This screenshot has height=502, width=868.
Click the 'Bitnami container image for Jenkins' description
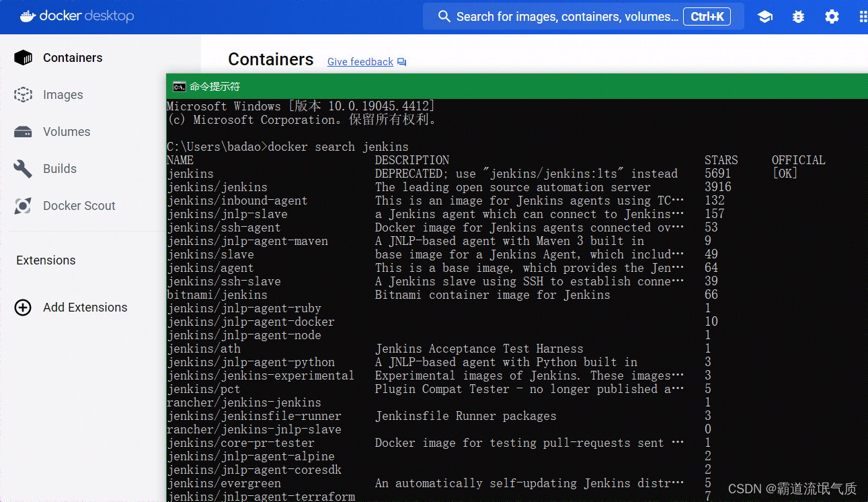click(493, 295)
